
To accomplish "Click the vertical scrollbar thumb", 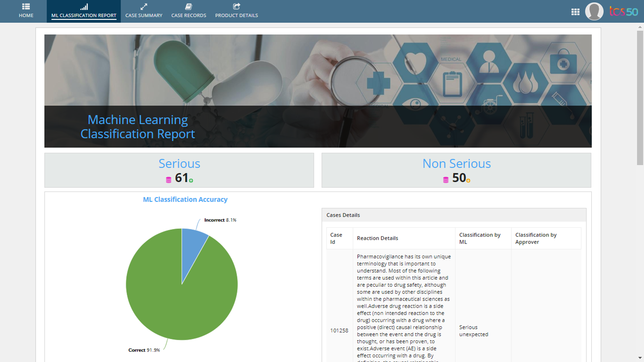I will click(x=640, y=98).
